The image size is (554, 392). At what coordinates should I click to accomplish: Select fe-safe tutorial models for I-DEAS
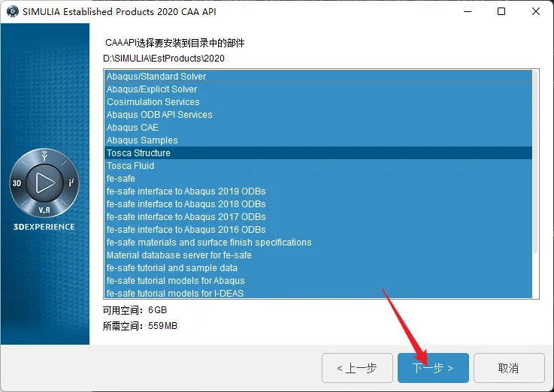318,293
